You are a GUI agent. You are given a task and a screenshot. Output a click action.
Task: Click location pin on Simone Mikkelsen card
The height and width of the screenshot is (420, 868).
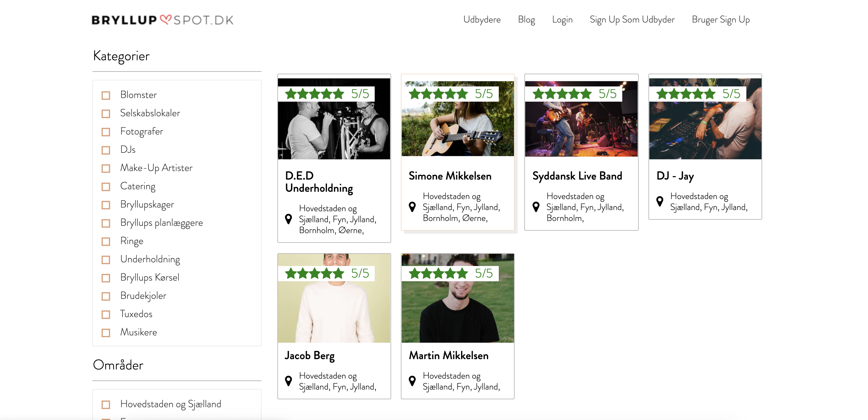click(412, 207)
